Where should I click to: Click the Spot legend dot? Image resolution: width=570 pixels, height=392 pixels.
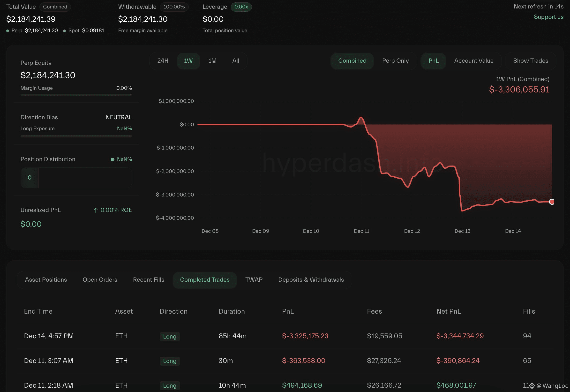point(64,31)
